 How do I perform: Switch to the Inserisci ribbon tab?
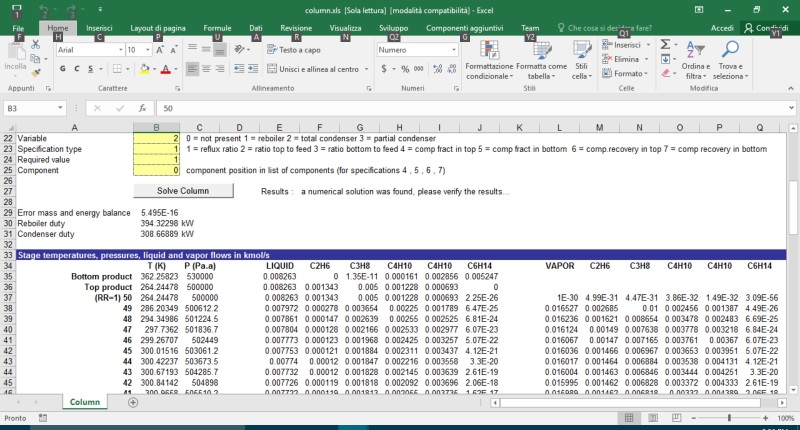99,28
